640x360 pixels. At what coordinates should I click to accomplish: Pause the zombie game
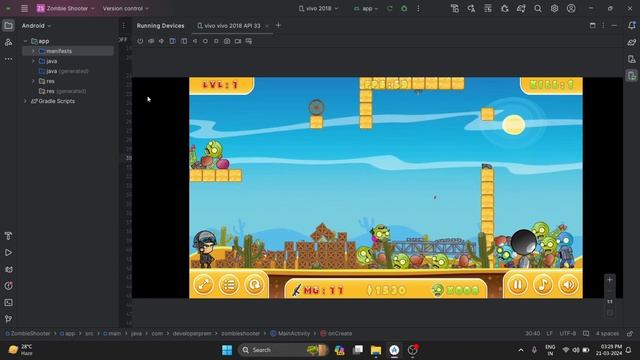click(518, 284)
